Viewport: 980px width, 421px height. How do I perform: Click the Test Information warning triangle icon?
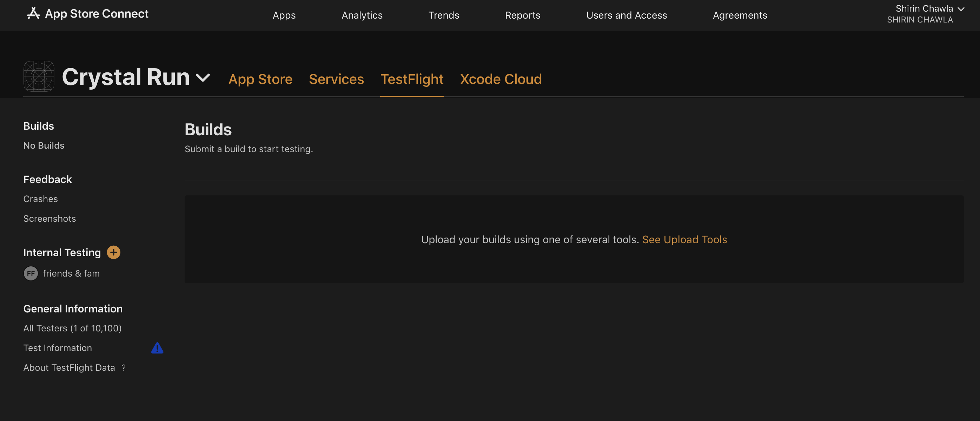click(157, 348)
